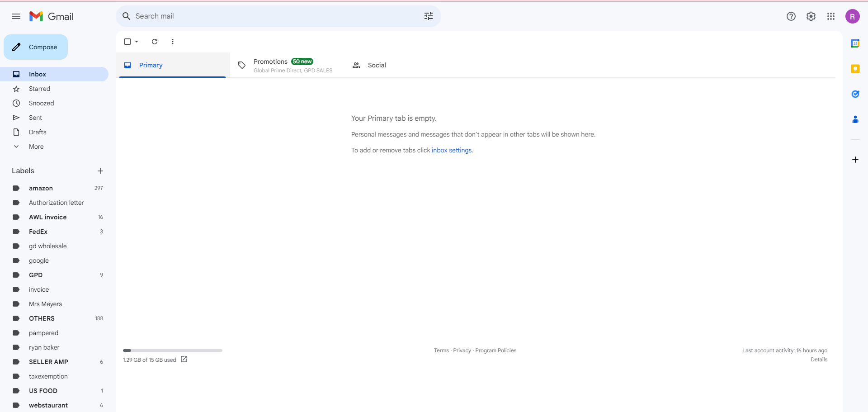Switch to the Promotions tab
This screenshot has height=412, width=868.
tap(287, 65)
